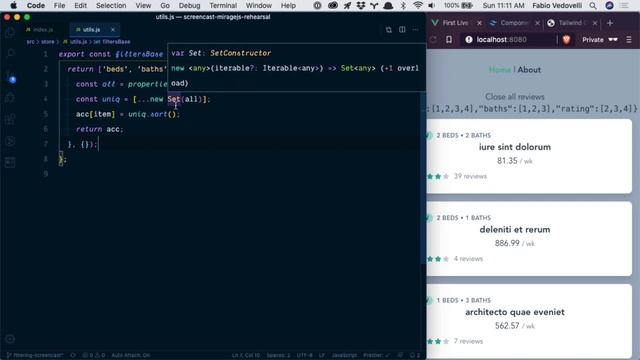Click the git branch name in status bar

pos(35,355)
